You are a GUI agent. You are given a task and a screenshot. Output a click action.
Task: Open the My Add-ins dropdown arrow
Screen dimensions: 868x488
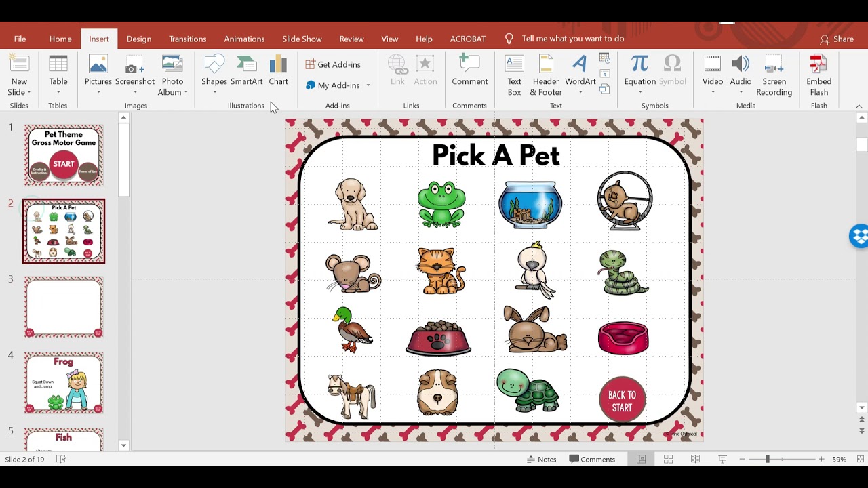(x=368, y=85)
